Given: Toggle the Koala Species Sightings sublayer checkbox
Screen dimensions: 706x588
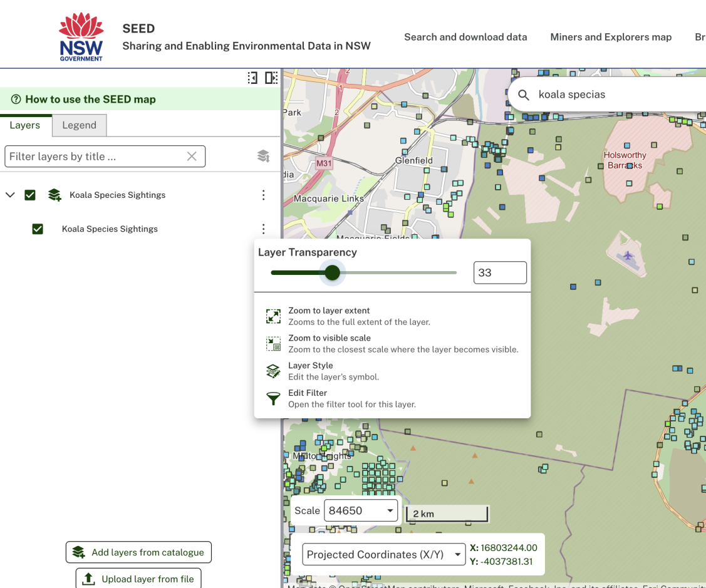Looking at the screenshot, I should tap(38, 229).
